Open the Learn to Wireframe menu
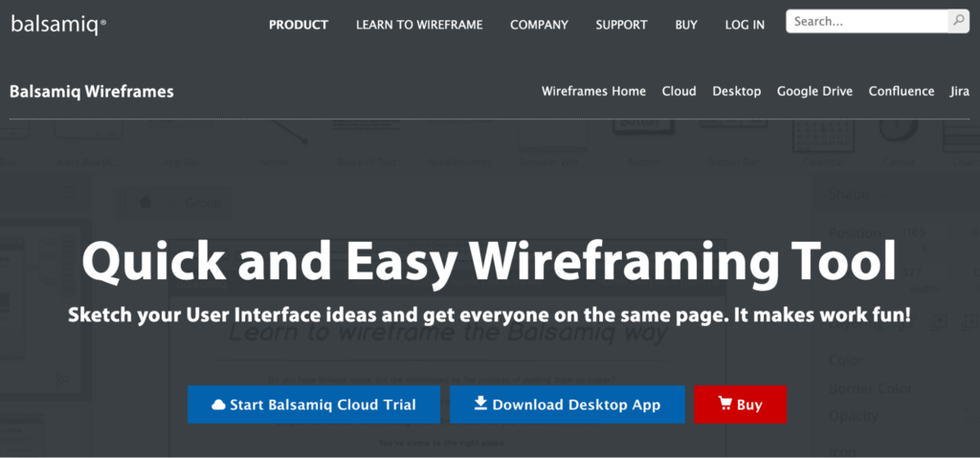980x458 pixels. (x=419, y=25)
